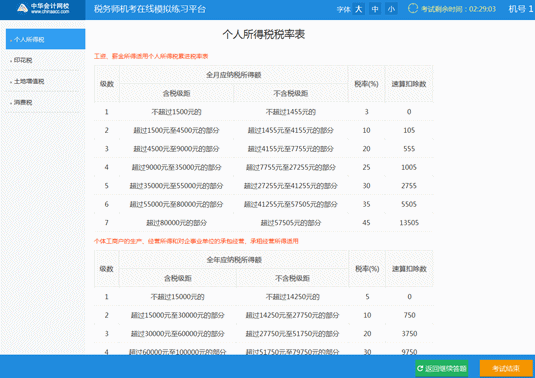
Task: Click the remaining time 02:29:03 text
Action: click(482, 9)
